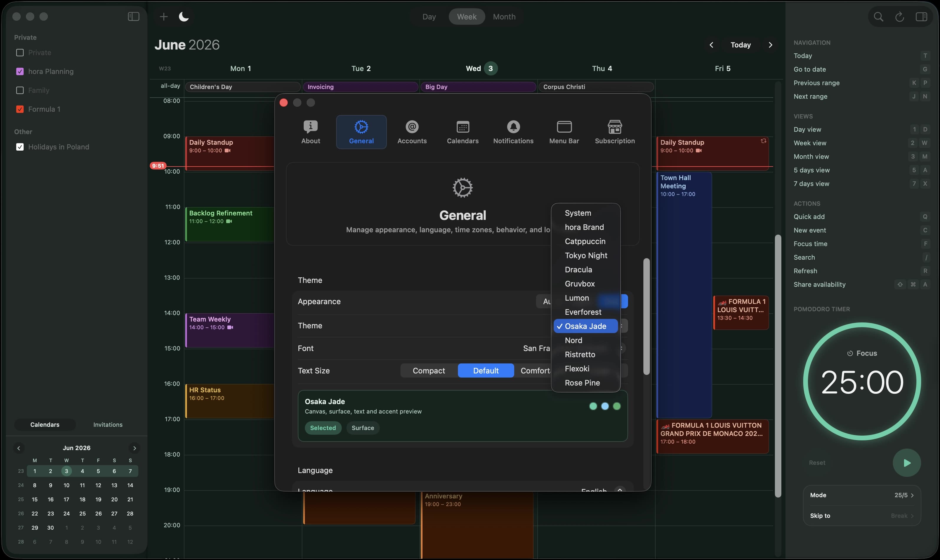Click Skip to Break option
Image resolution: width=940 pixels, height=560 pixels.
click(862, 516)
